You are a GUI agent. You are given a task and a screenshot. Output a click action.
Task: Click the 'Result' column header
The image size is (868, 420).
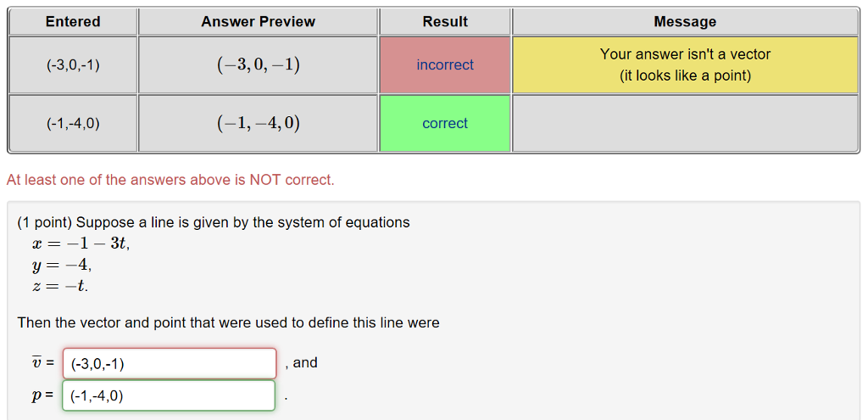tap(445, 21)
